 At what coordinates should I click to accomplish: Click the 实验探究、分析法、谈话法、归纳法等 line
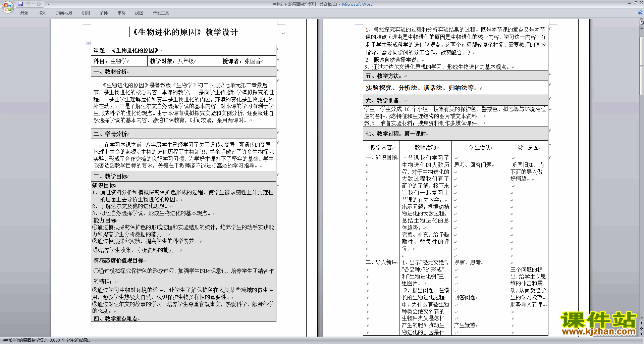point(422,88)
